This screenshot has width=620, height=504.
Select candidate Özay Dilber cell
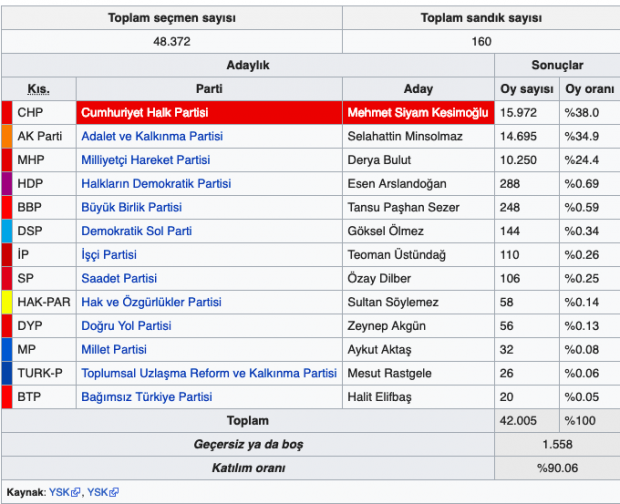(x=418, y=279)
